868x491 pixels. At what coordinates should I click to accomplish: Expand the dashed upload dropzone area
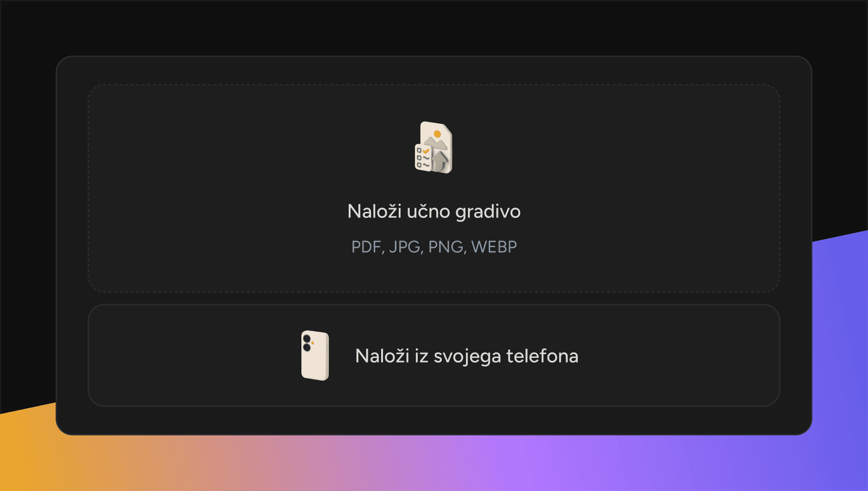click(x=434, y=188)
